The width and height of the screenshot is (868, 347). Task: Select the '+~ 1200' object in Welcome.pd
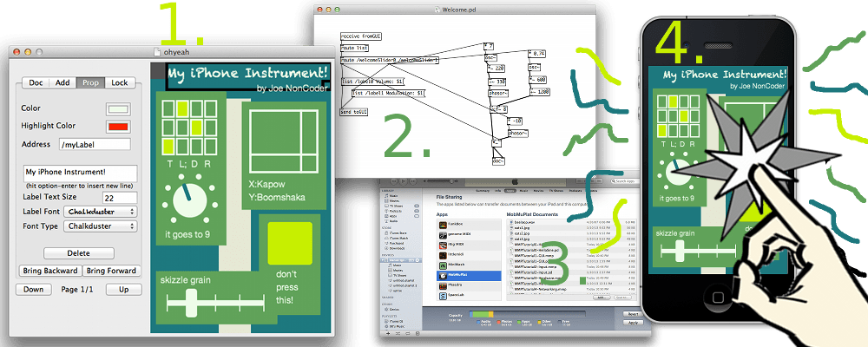click(x=539, y=91)
